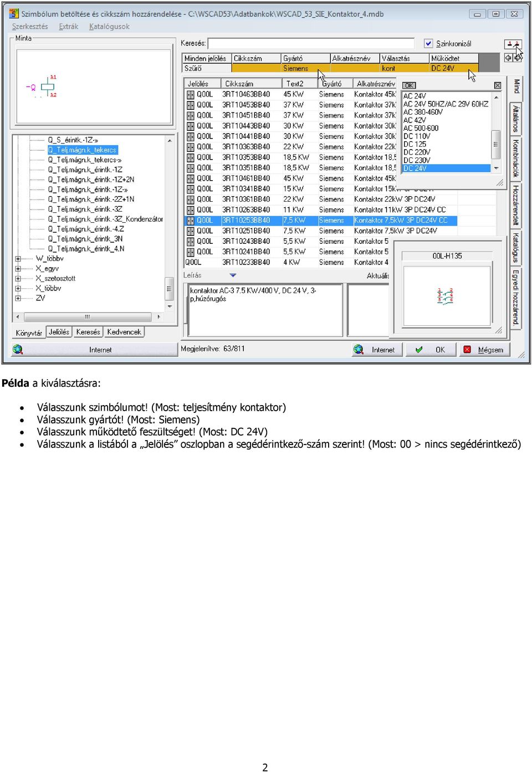Select Q_Telj.mágn.k_tekercs highlighted tree item
532x772 pixels.
pos(83,150)
